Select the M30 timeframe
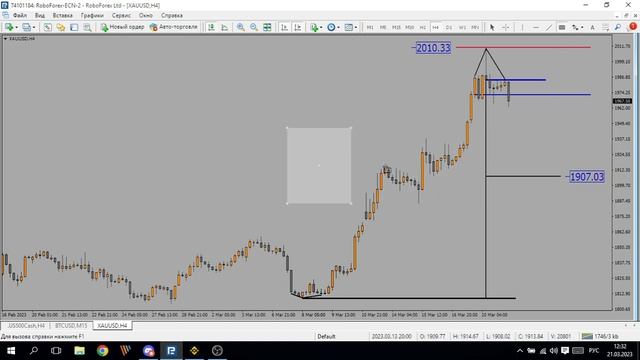 click(409, 27)
